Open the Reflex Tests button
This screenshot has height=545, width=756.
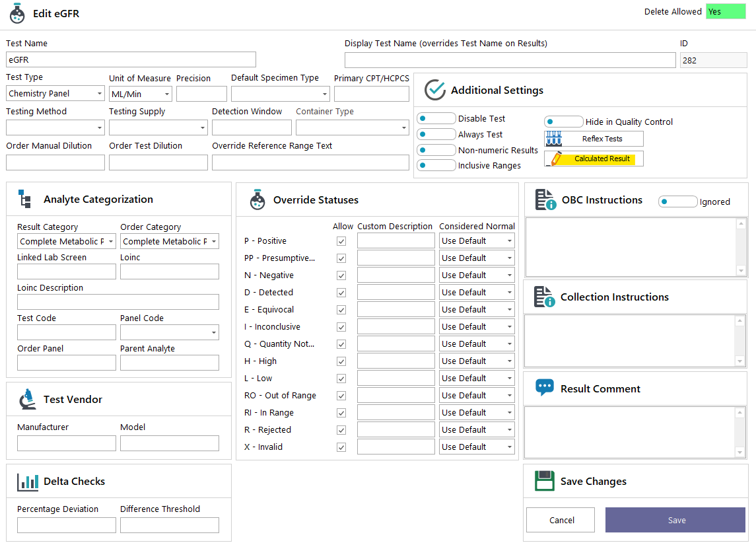[594, 139]
